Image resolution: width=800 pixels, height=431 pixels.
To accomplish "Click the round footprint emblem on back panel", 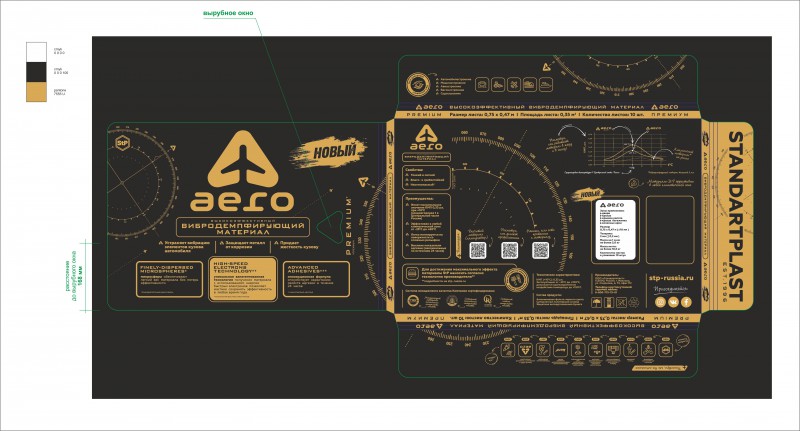I will pyautogui.click(x=516, y=281).
